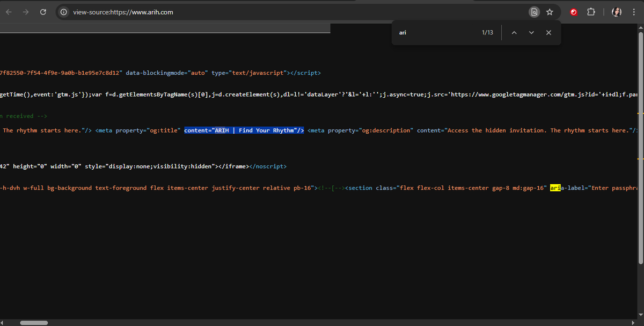Click the data-blockingmode="auto" attribute text
This screenshot has height=326, width=644.
coord(166,73)
